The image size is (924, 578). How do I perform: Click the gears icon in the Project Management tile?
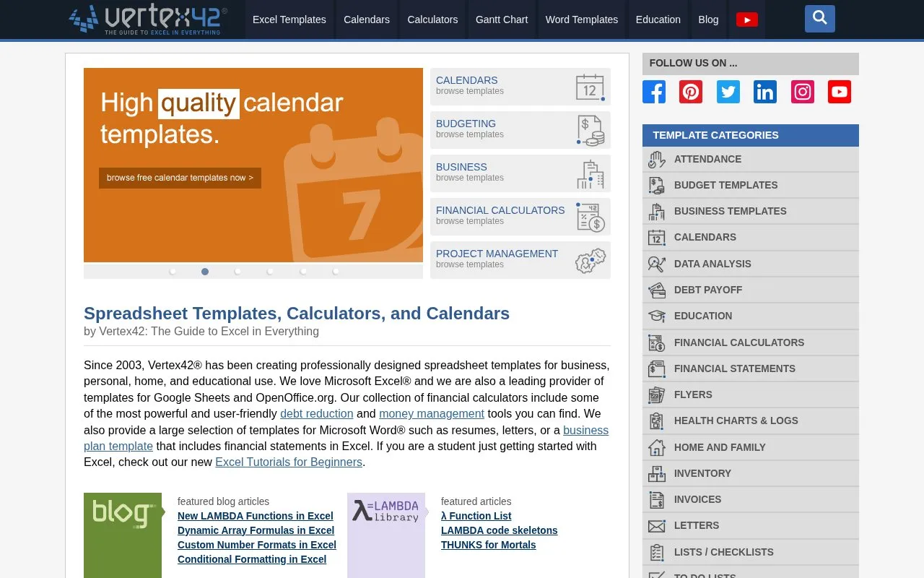point(590,261)
